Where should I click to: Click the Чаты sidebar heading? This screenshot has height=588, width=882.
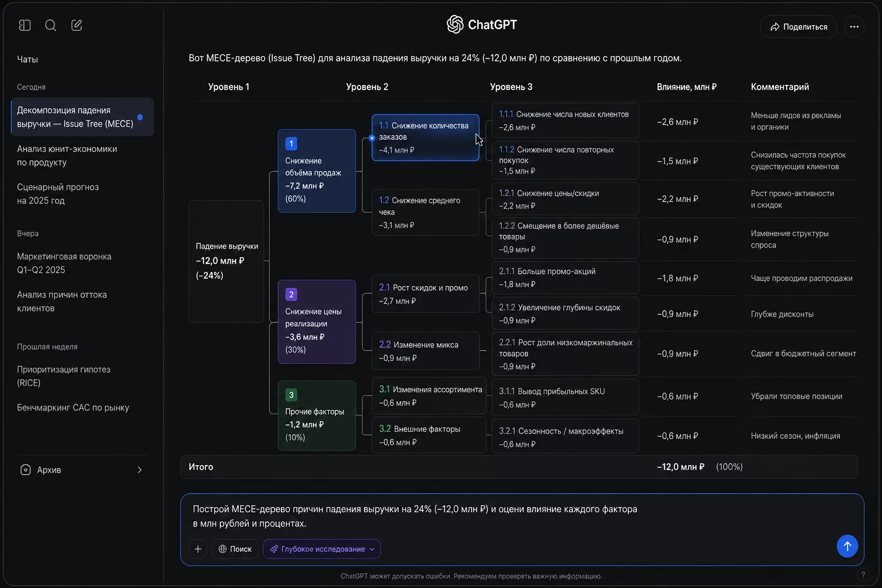[x=28, y=59]
